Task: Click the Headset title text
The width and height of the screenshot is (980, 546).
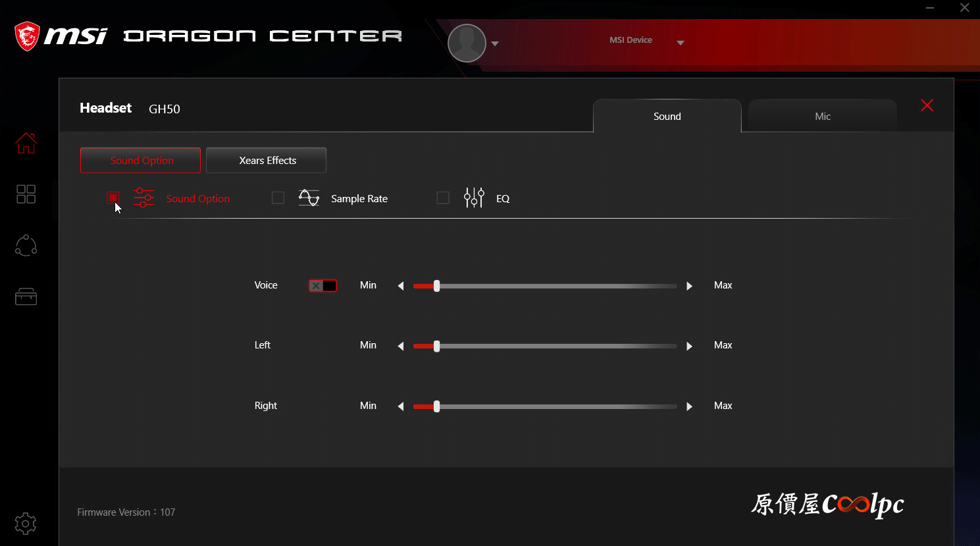Action: [x=106, y=108]
